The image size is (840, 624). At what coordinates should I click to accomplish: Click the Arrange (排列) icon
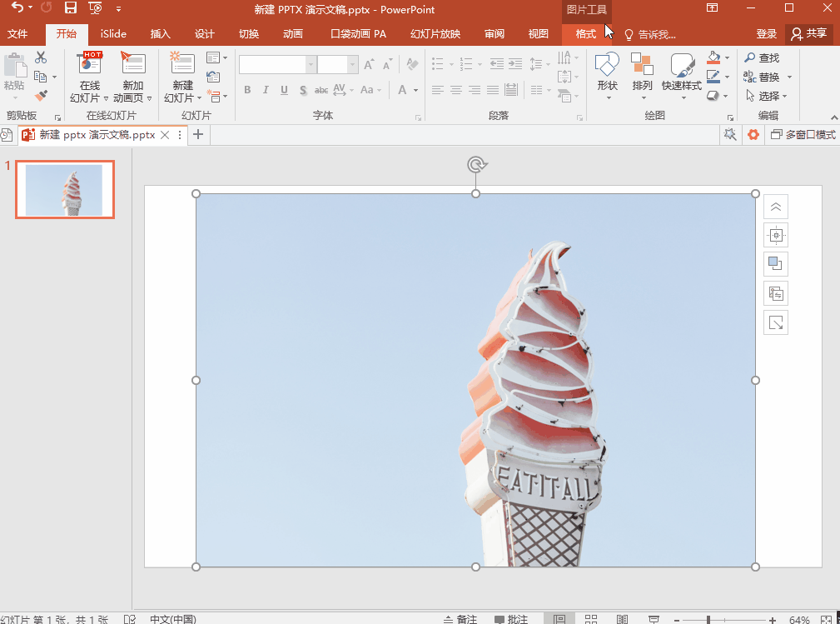click(x=642, y=74)
